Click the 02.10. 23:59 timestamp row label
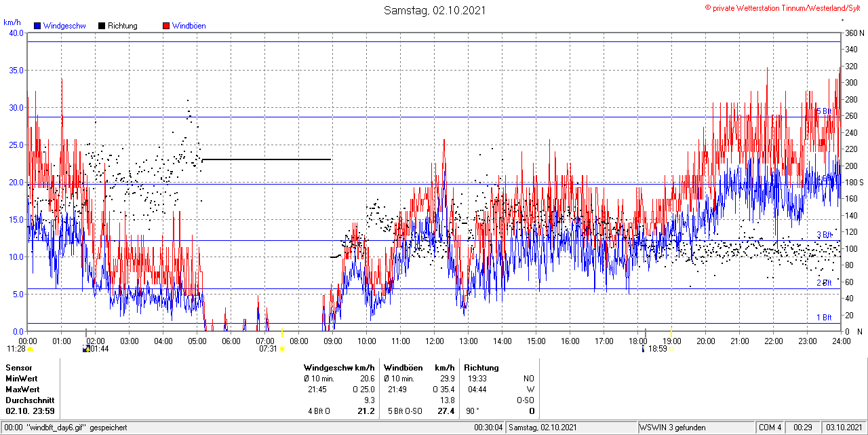The width and height of the screenshot is (868, 435). (31, 411)
